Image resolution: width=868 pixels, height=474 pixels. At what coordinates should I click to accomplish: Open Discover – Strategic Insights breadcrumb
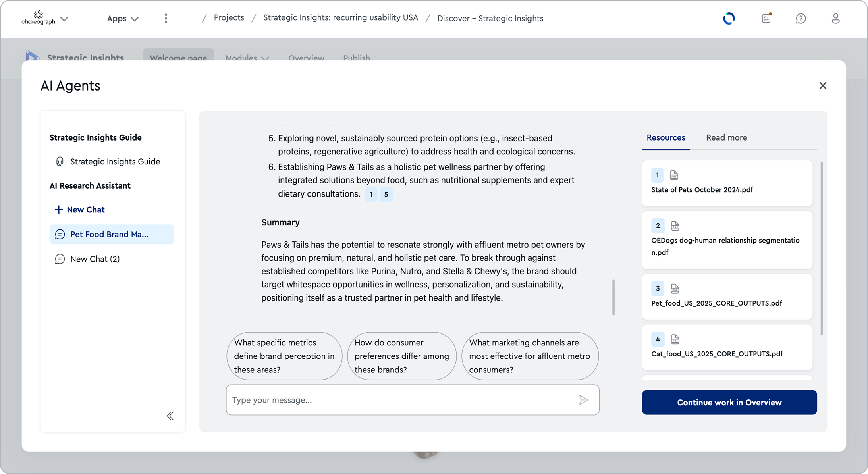(x=490, y=18)
